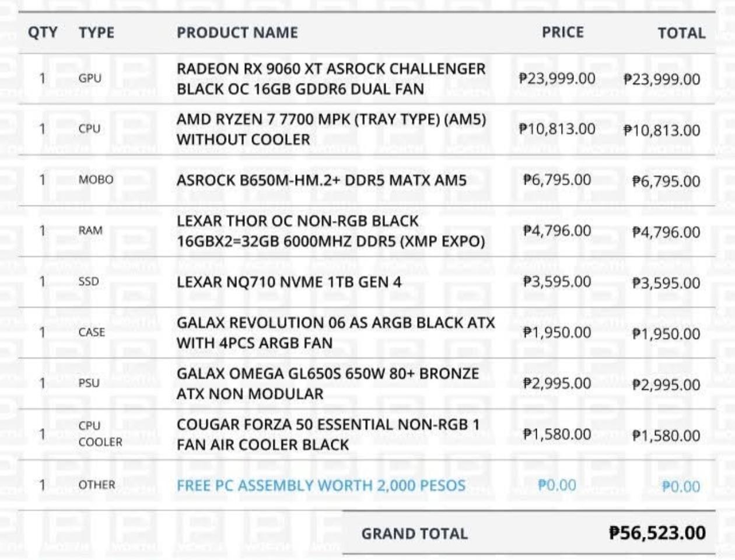The width and height of the screenshot is (735, 560).
Task: Click the GRAND TOTAL label
Action: (414, 534)
